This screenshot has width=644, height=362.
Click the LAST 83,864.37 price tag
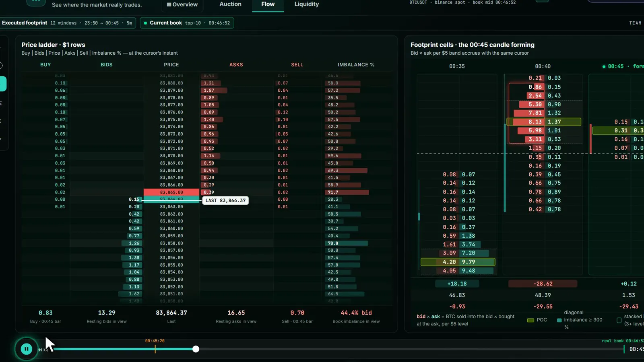[225, 200]
